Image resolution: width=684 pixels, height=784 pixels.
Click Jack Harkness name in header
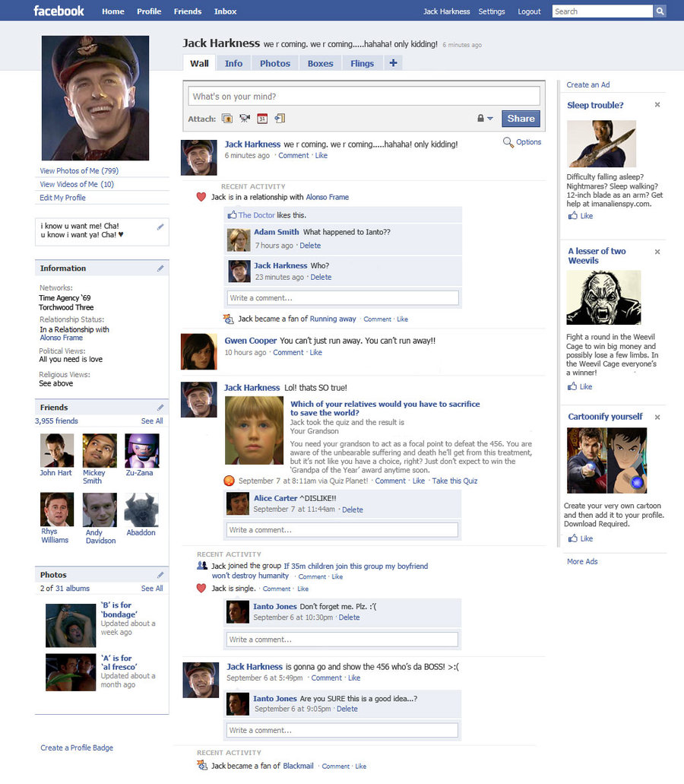[447, 11]
